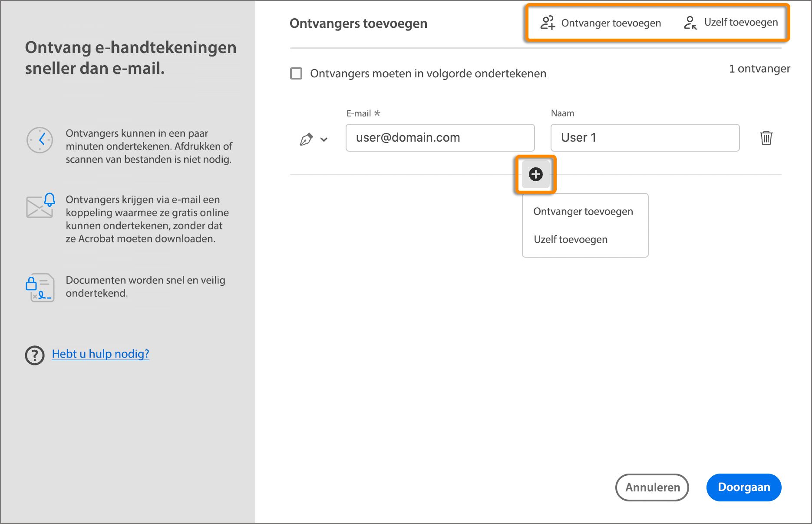The height and width of the screenshot is (524, 812).
Task: Expand the signer role dropdown chevron
Action: pos(323,139)
